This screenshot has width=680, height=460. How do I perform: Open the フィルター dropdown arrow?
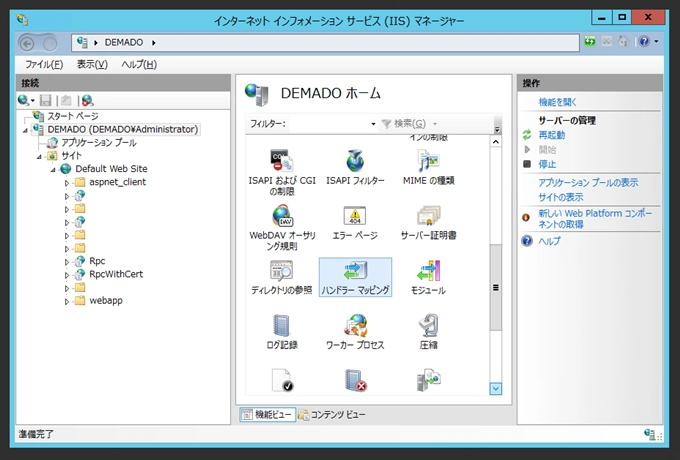373,124
